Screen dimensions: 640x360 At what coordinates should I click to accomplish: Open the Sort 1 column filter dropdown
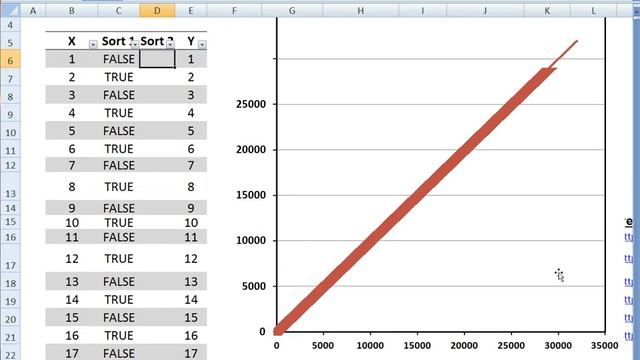click(x=135, y=44)
